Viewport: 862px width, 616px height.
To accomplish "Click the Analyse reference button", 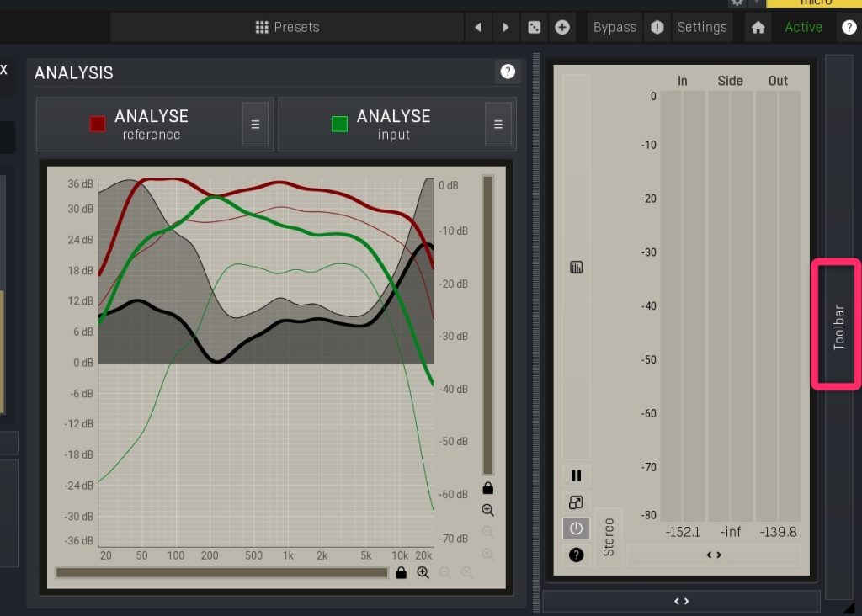I will (x=152, y=124).
